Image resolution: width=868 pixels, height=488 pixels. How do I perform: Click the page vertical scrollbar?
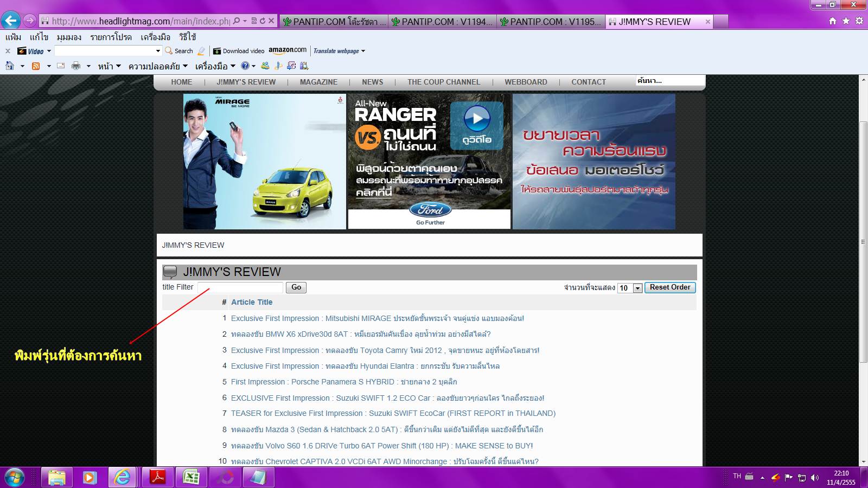click(863, 242)
